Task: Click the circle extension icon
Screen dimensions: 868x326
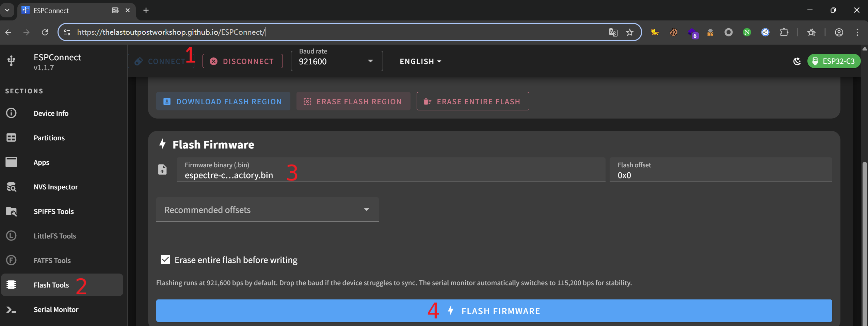Action: click(x=728, y=32)
